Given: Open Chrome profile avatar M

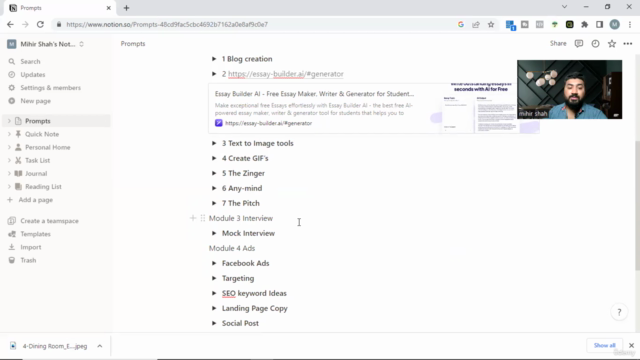Looking at the screenshot, I should tap(615, 24).
